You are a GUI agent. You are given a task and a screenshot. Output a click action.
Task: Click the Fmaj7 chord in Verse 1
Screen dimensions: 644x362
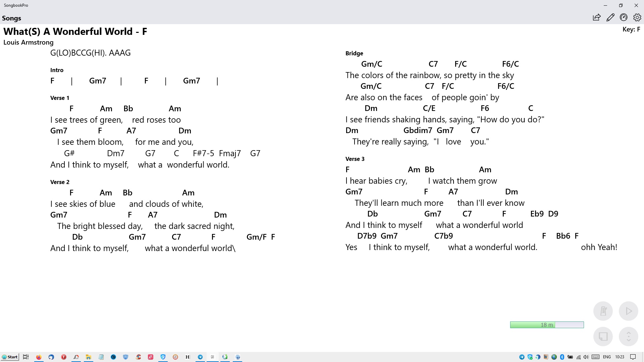230,154
